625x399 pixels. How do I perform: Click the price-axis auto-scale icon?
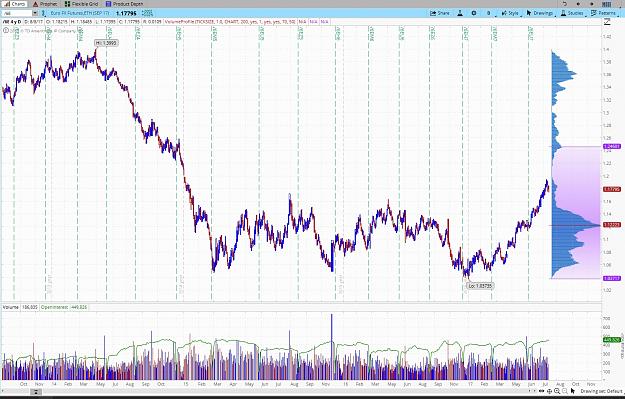point(607,22)
